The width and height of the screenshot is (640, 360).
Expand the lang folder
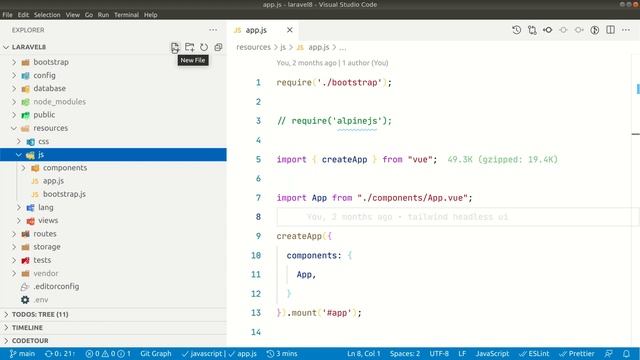coord(113,207)
